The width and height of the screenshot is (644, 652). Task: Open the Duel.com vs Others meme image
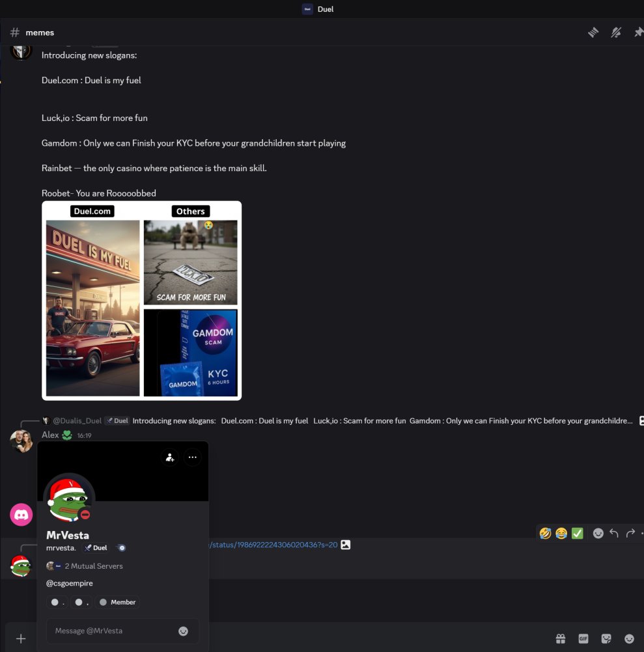pos(141,301)
